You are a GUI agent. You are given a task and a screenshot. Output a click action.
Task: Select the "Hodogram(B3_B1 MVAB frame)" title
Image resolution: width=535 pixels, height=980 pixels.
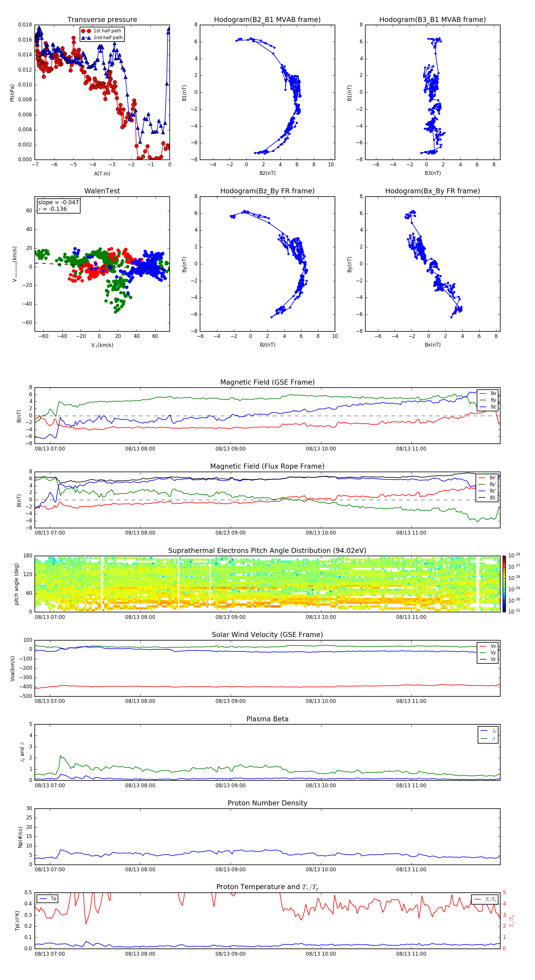pyautogui.click(x=432, y=19)
